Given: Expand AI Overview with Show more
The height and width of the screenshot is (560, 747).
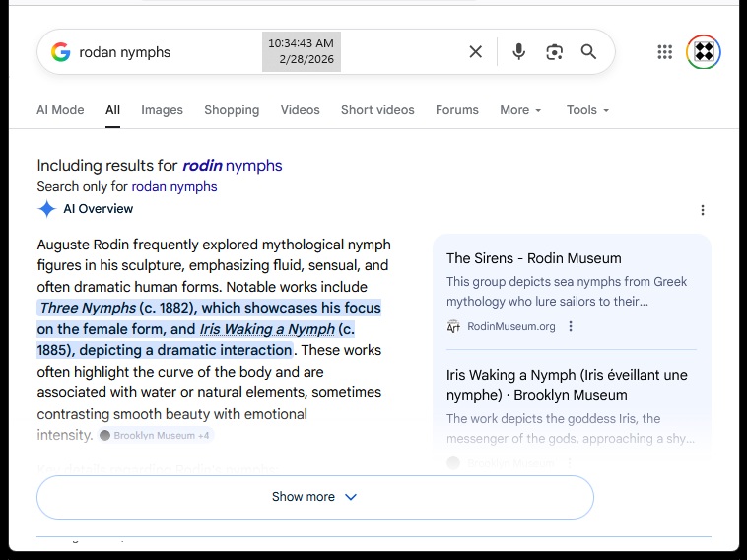Looking at the screenshot, I should pyautogui.click(x=314, y=497).
